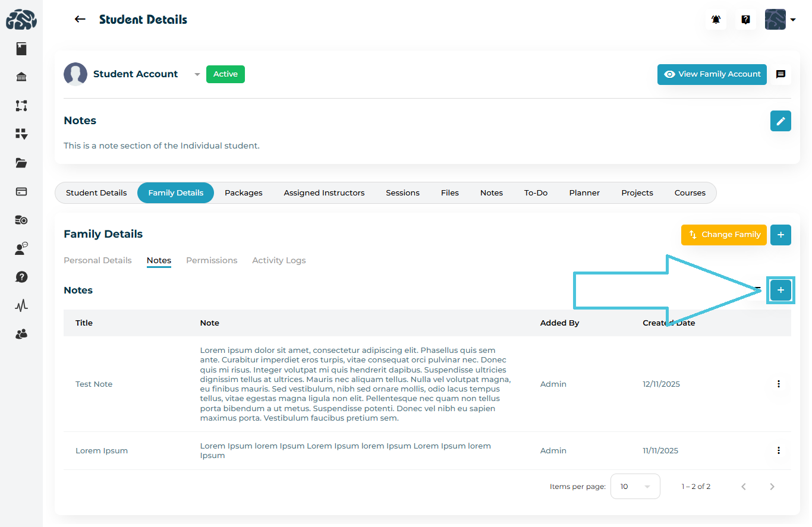
Task: Open the open-folder icon in the sidebar
Action: [x=21, y=163]
